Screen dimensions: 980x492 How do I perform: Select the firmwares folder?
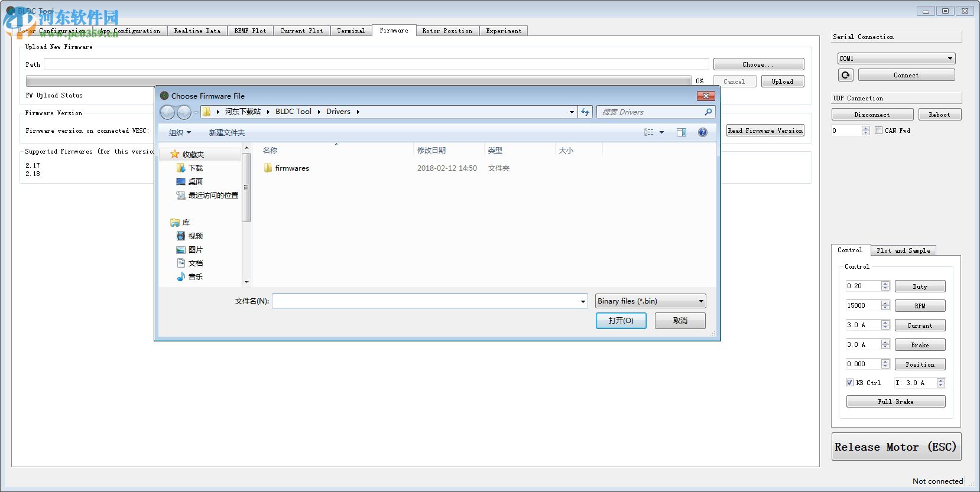286,168
